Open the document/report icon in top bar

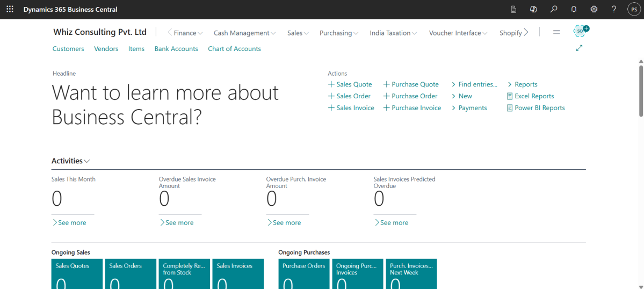[513, 9]
